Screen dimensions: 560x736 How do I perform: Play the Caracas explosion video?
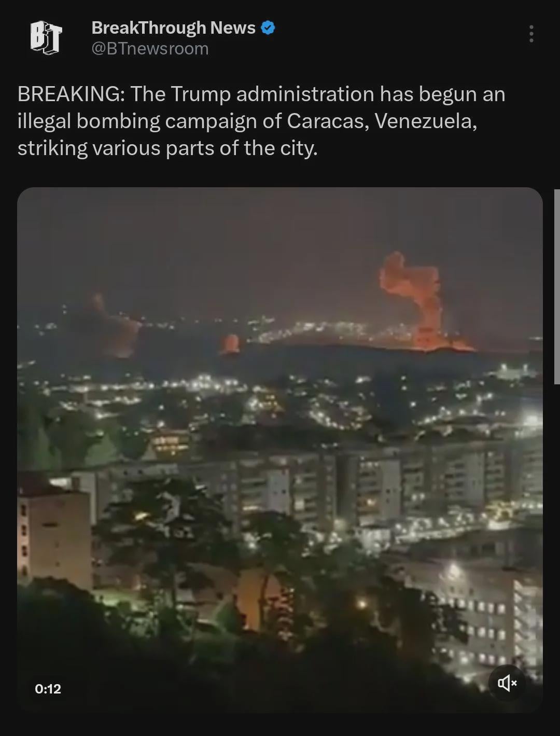pyautogui.click(x=280, y=450)
